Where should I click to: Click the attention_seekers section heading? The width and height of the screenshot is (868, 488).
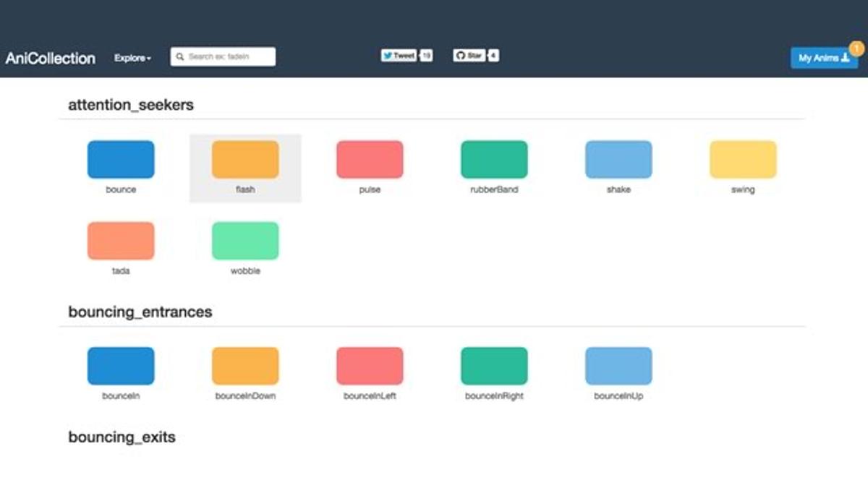[x=130, y=105]
